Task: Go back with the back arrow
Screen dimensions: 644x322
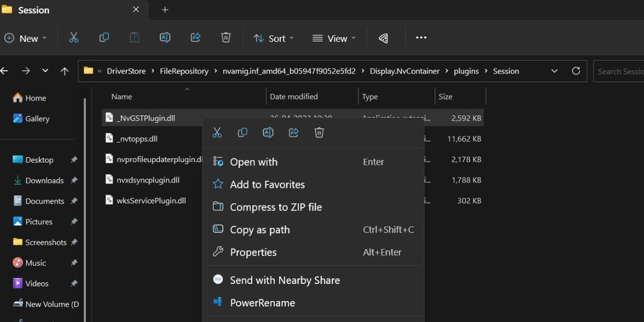Action: coord(4,71)
